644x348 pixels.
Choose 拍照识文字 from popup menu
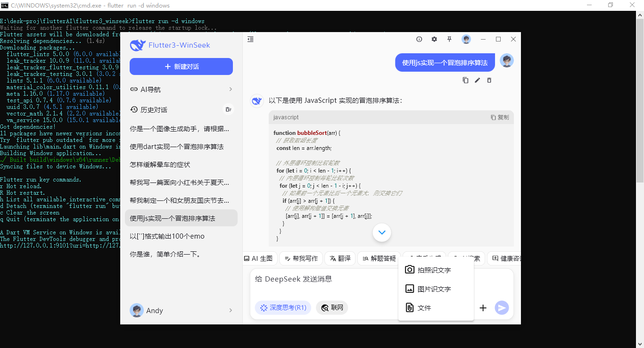pyautogui.click(x=436, y=270)
